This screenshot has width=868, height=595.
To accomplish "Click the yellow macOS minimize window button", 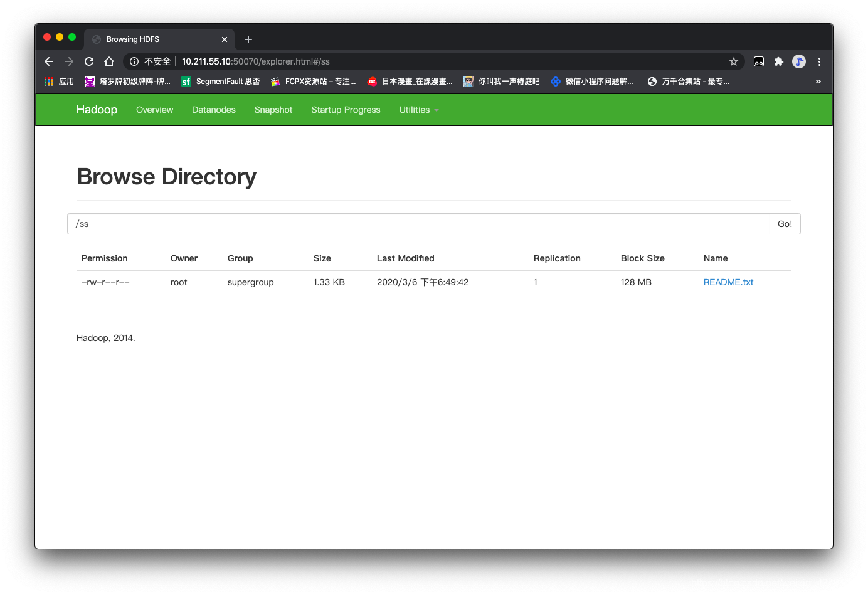I will [x=60, y=37].
